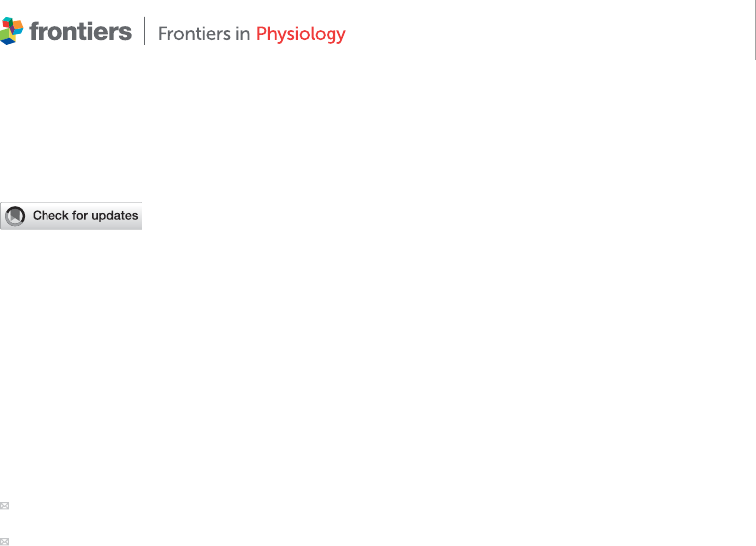
Task: Click the red Physiology word in header
Action: (301, 34)
